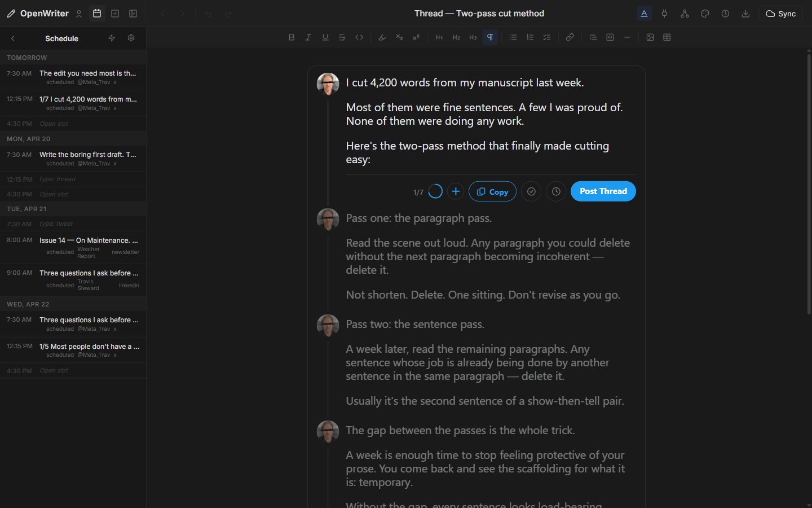Image resolution: width=812 pixels, height=508 pixels.
Task: Enable the checklist list mode
Action: pyautogui.click(x=546, y=37)
